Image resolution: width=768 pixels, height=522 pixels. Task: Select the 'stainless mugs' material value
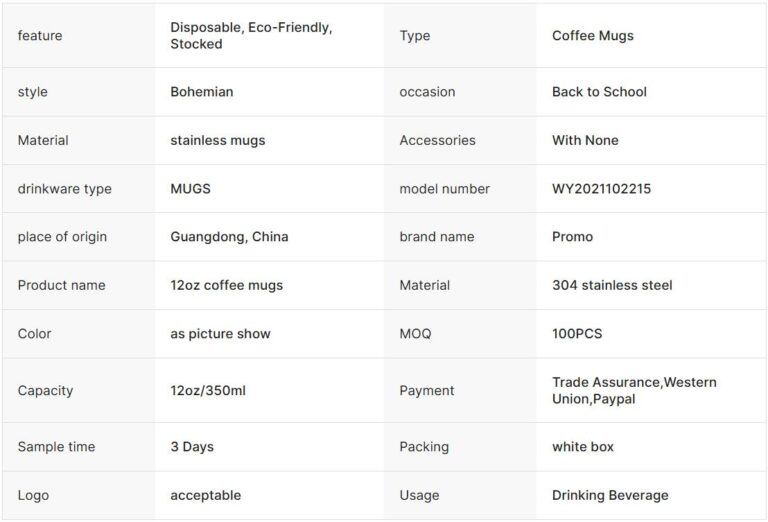coord(217,140)
